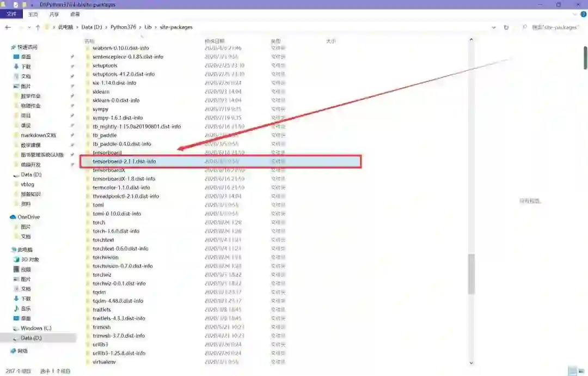This screenshot has width=588, height=376.
Task: Select the torchtext folder
Action: coord(103,240)
